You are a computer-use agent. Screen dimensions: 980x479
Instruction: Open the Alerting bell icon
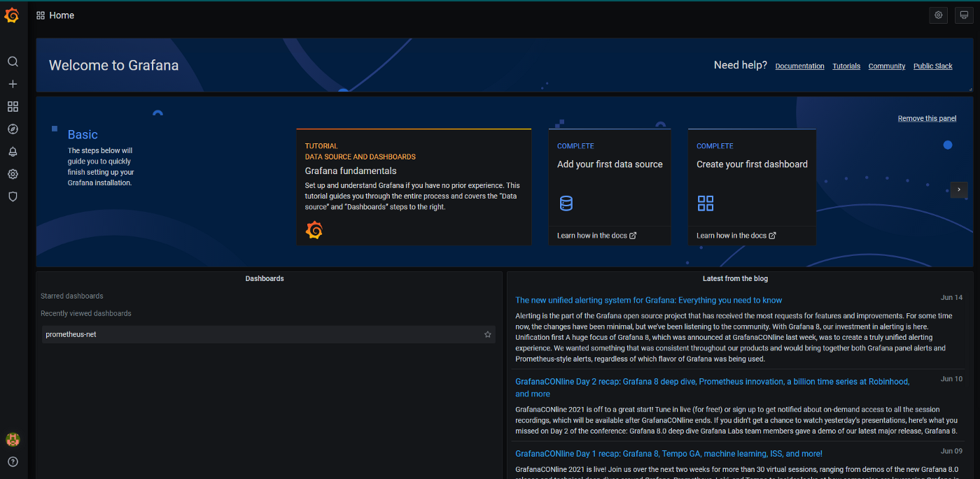pos(13,152)
